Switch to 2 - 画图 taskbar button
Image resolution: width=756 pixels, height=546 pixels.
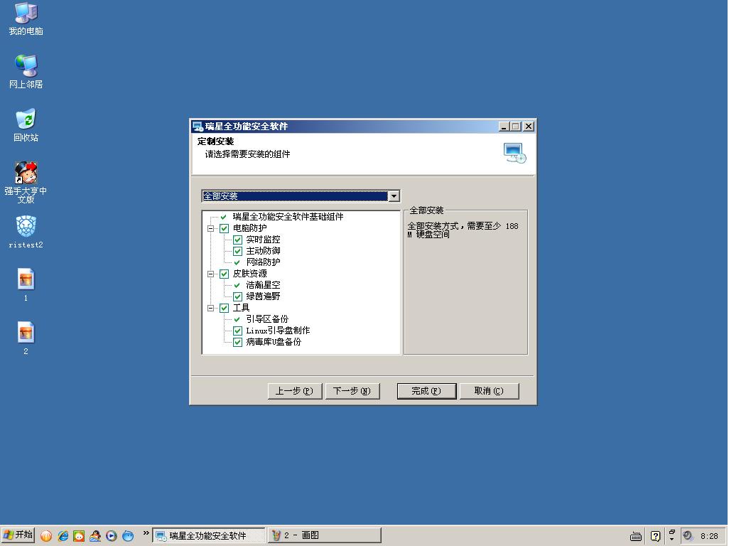(324, 535)
